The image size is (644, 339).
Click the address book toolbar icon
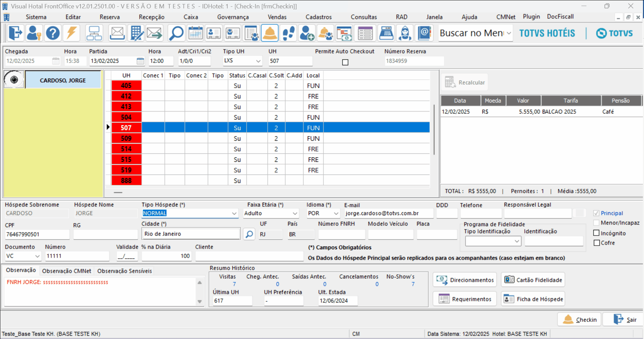pyautogui.click(x=424, y=33)
